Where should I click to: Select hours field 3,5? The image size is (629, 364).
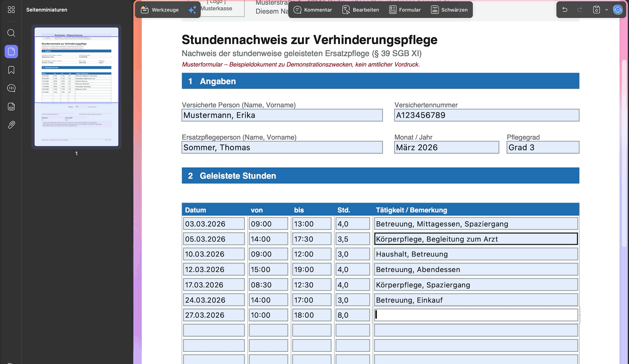[352, 239]
